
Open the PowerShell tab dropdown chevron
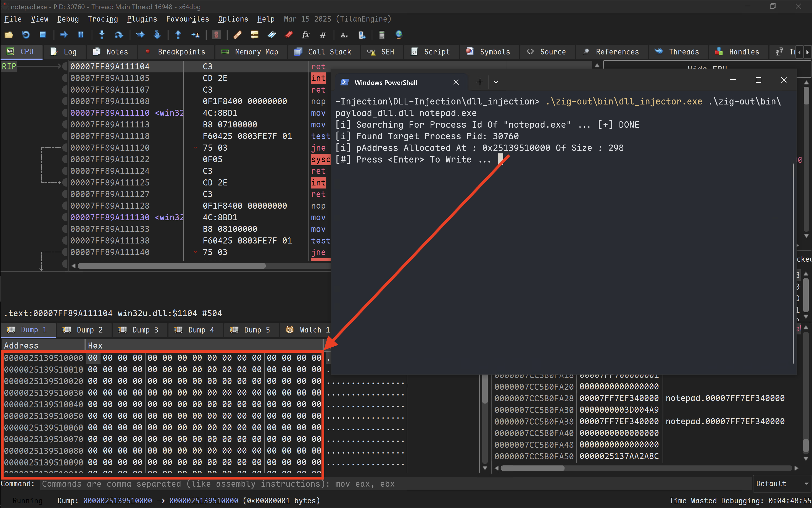point(496,82)
